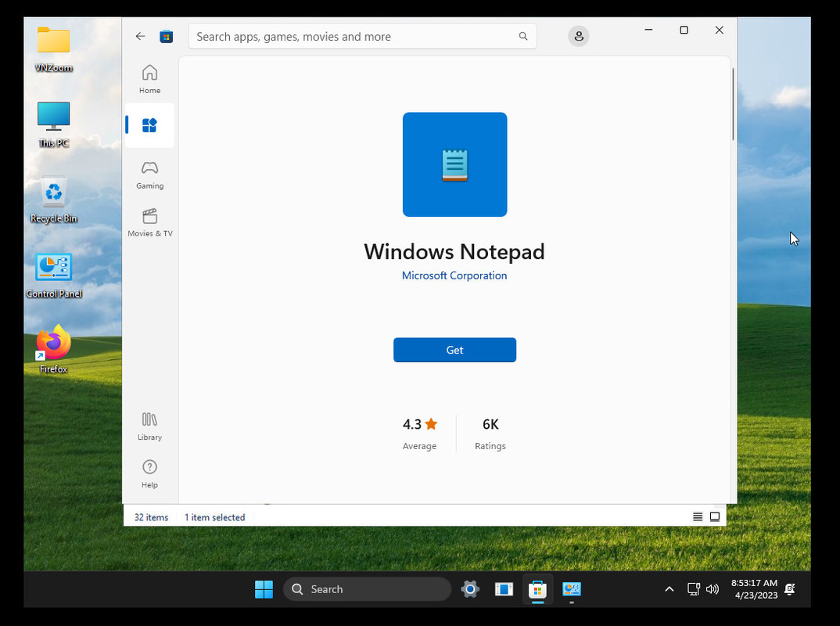This screenshot has height=626, width=840.
Task: Select the VNZoom folder on desktop
Action: click(53, 49)
